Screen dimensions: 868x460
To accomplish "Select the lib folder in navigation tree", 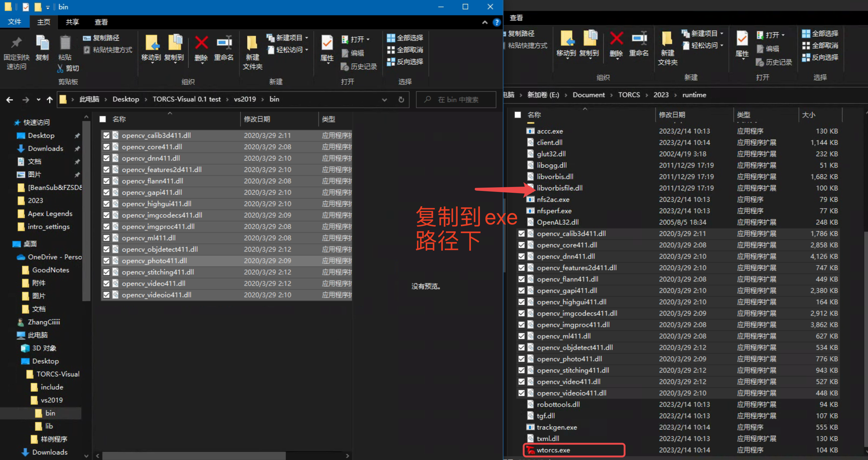I will [49, 426].
